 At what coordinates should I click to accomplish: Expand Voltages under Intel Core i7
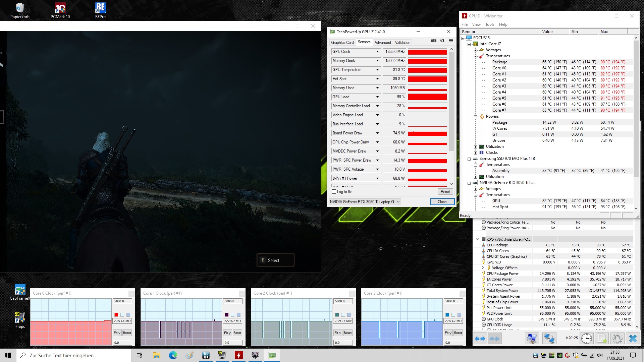(x=476, y=50)
